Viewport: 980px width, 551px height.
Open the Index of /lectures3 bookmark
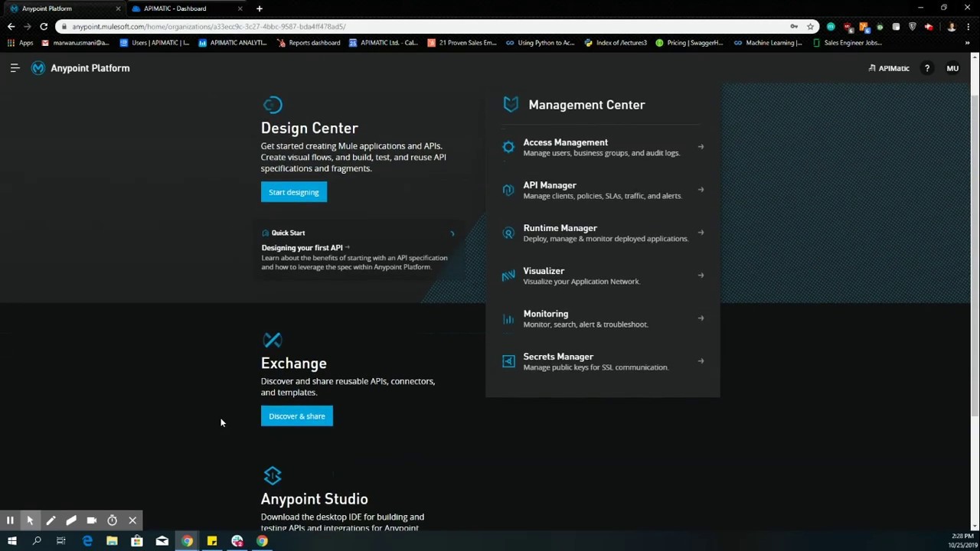616,43
